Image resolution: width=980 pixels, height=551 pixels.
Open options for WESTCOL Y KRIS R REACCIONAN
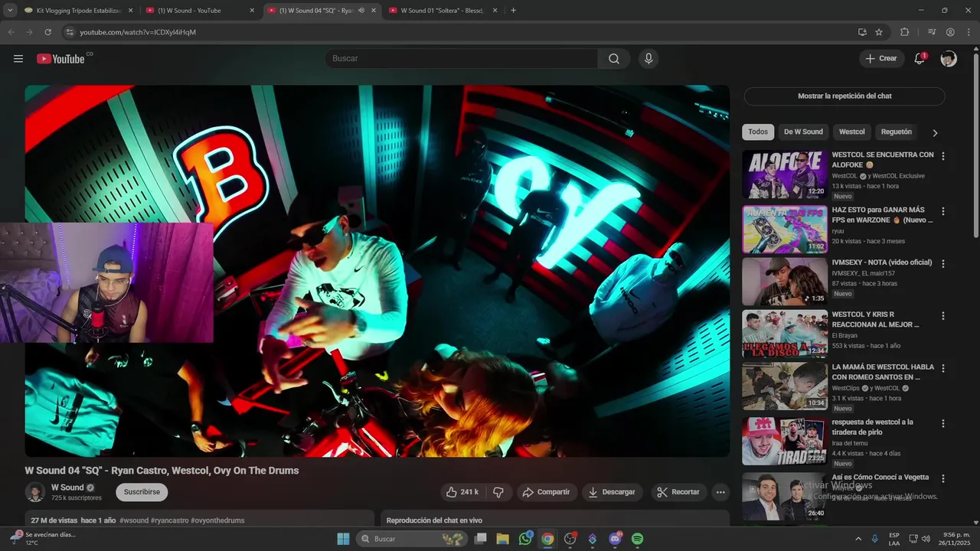coord(943,316)
